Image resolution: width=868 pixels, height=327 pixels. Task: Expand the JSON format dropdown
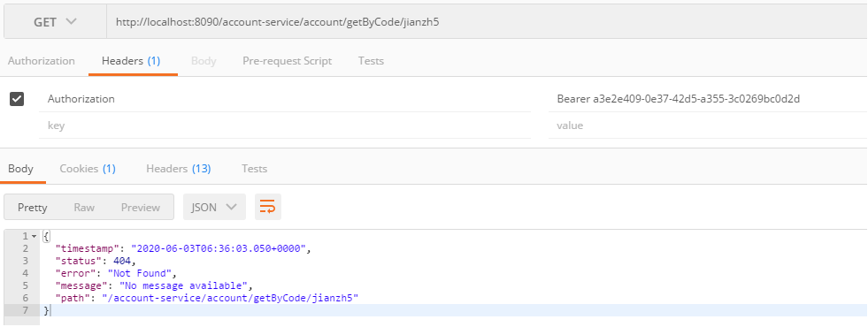click(x=214, y=208)
